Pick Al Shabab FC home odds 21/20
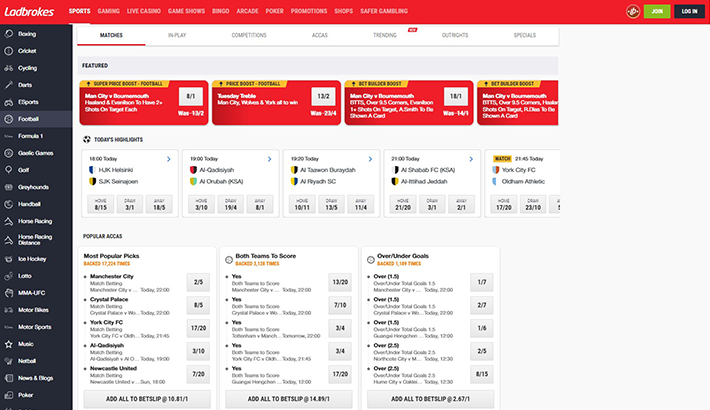Image resolution: width=710 pixels, height=410 pixels. click(403, 204)
